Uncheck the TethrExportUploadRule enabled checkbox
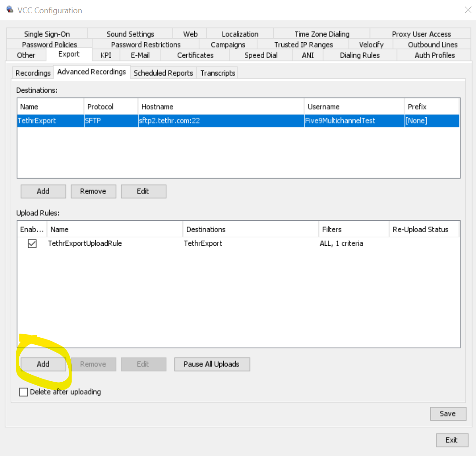Viewport: 476px width, 456px height. (32, 244)
